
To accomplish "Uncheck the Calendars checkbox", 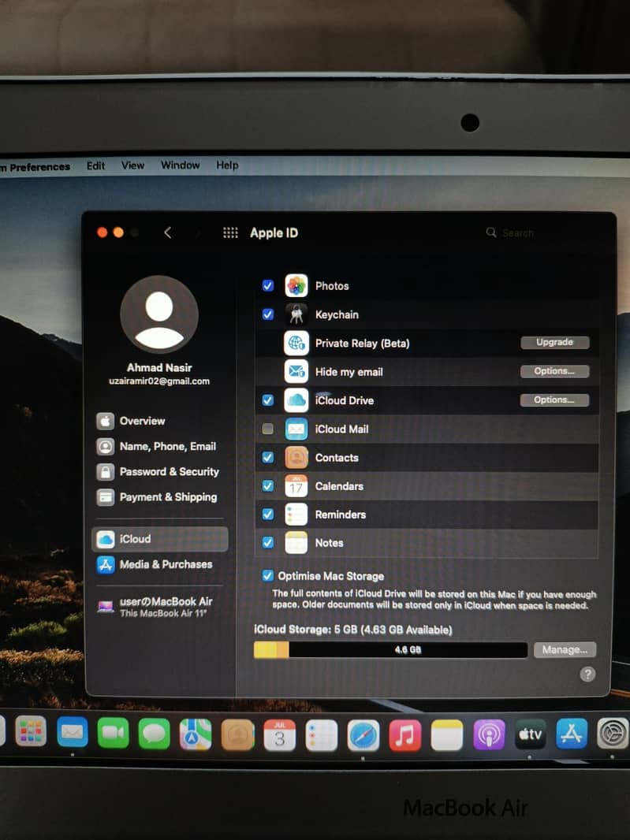I will click(x=268, y=485).
